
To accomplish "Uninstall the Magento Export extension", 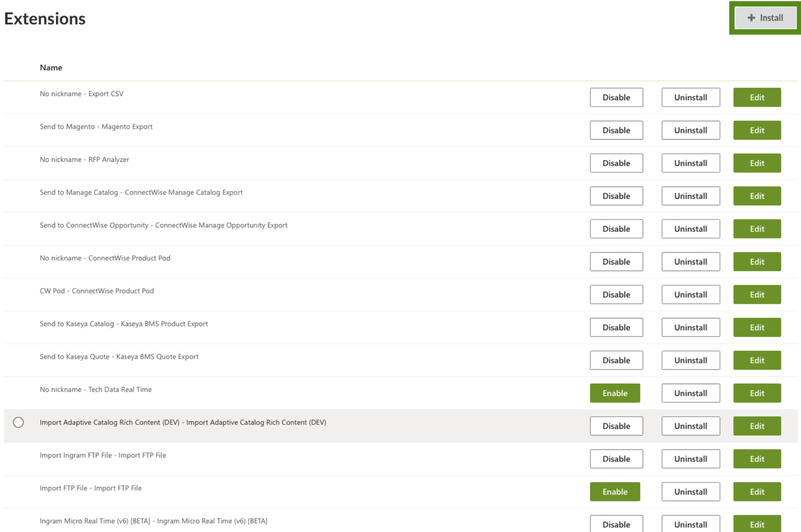I will pos(691,130).
